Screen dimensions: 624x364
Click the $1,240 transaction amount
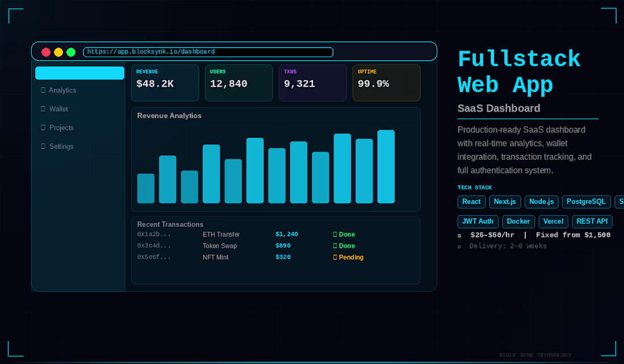(x=286, y=234)
